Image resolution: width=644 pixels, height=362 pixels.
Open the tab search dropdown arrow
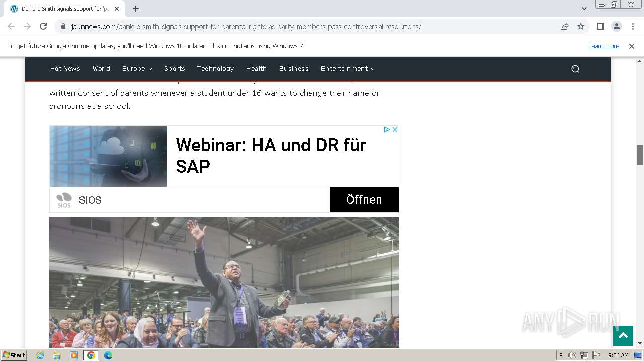click(584, 9)
